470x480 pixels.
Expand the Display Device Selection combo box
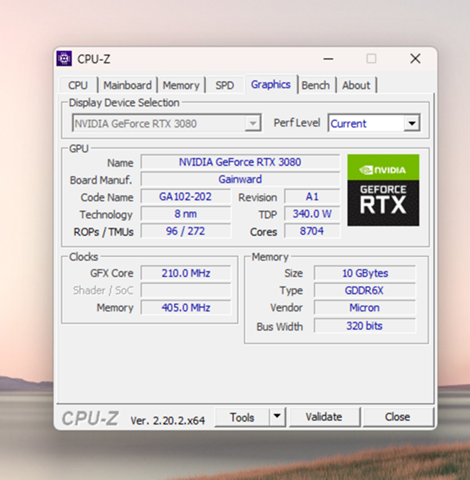pos(166,123)
